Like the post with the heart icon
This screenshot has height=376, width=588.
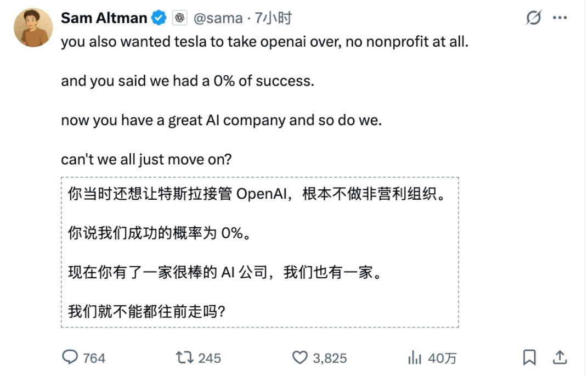coord(299,358)
